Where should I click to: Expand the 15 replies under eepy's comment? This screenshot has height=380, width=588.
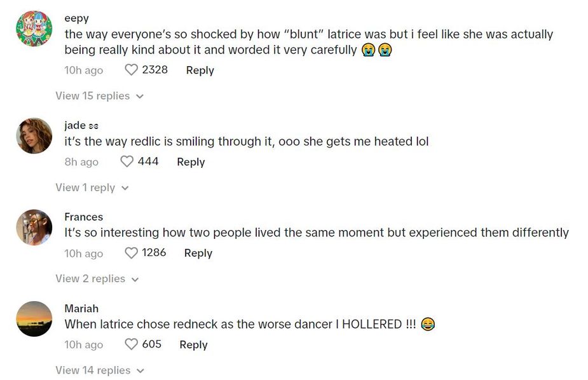[x=92, y=95]
